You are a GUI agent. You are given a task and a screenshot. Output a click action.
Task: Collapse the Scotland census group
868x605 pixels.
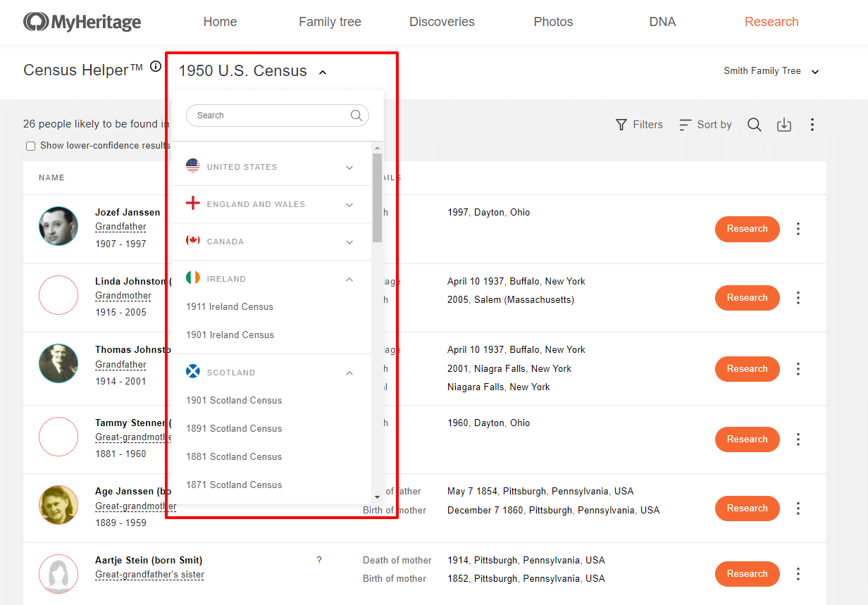coord(349,373)
